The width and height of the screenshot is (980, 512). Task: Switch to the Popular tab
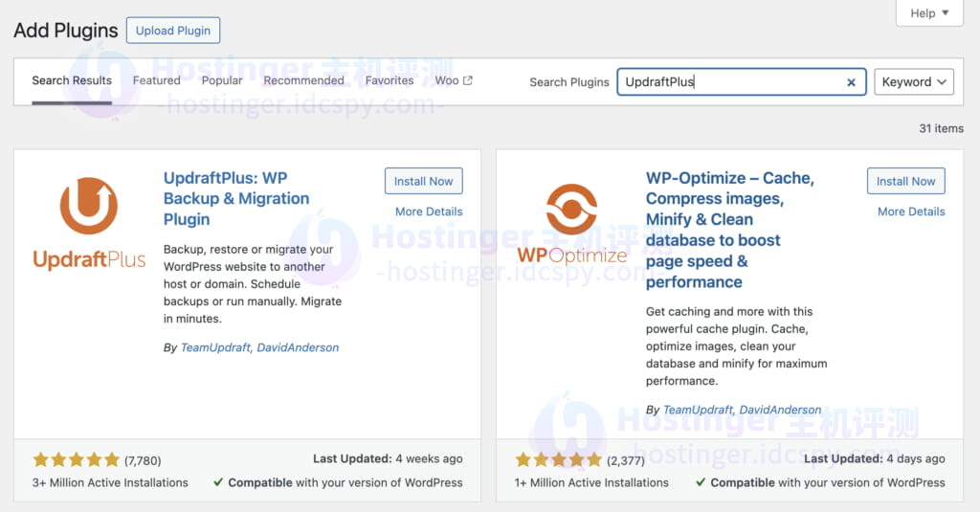point(222,81)
